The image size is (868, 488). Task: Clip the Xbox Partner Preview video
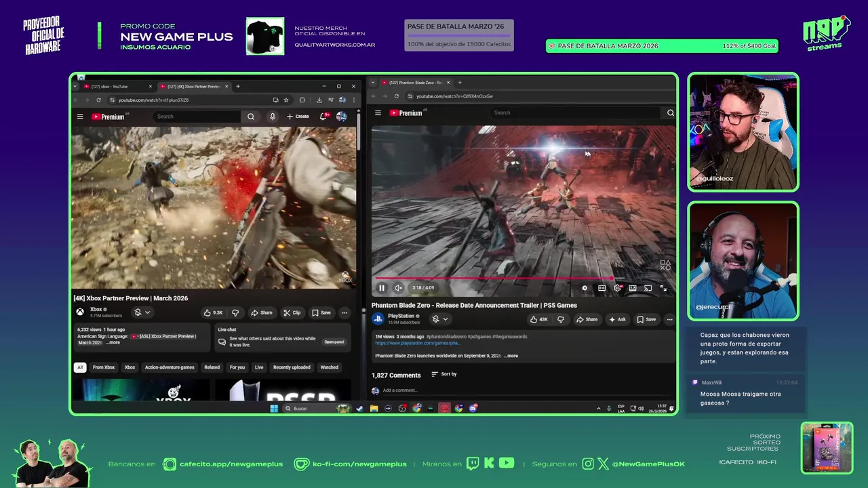(292, 312)
